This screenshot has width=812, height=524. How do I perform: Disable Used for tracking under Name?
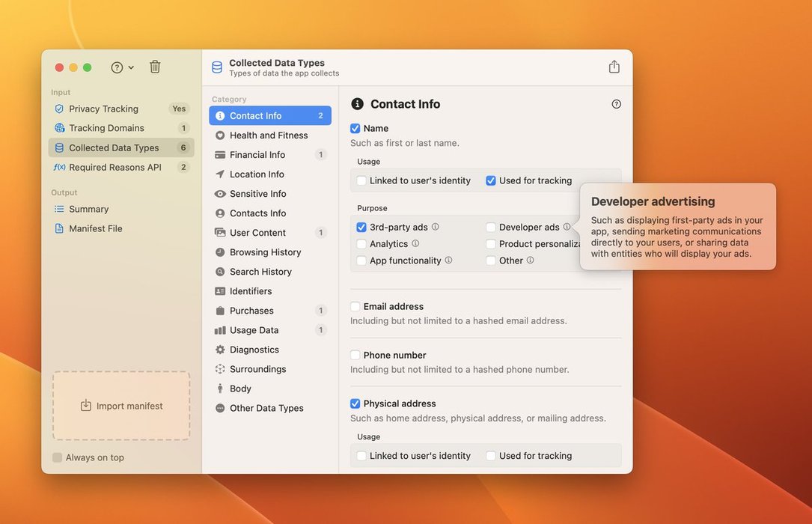(x=491, y=180)
